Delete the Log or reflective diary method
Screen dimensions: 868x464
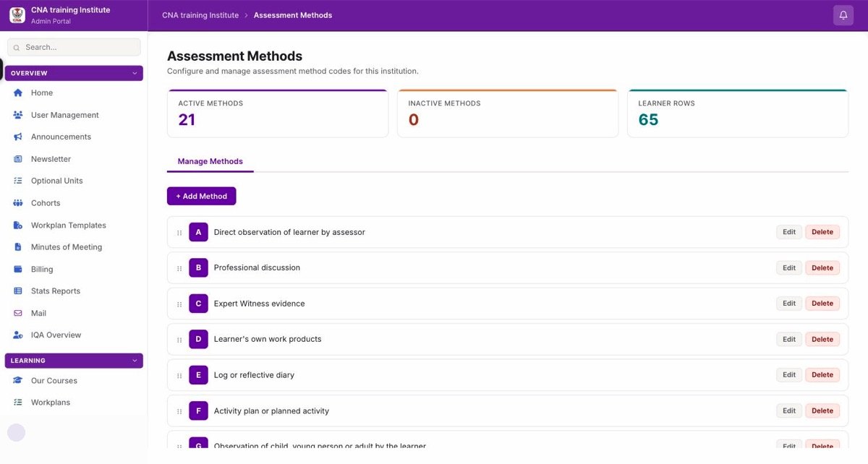(822, 374)
